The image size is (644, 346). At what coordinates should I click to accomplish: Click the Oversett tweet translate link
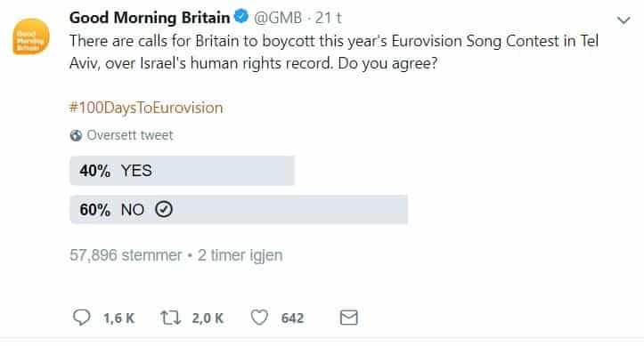pyautogui.click(x=130, y=135)
